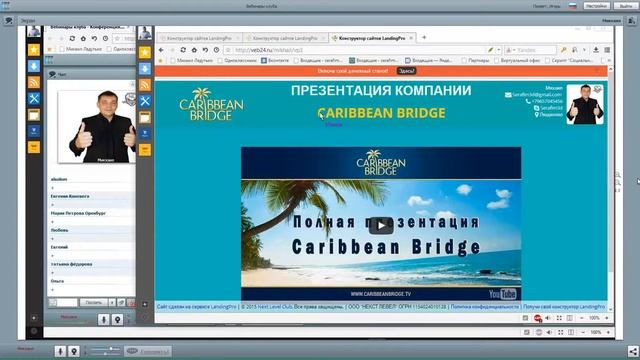Open downloads arrow at right of browser toolbar
The image size is (640, 360).
[x=596, y=50]
